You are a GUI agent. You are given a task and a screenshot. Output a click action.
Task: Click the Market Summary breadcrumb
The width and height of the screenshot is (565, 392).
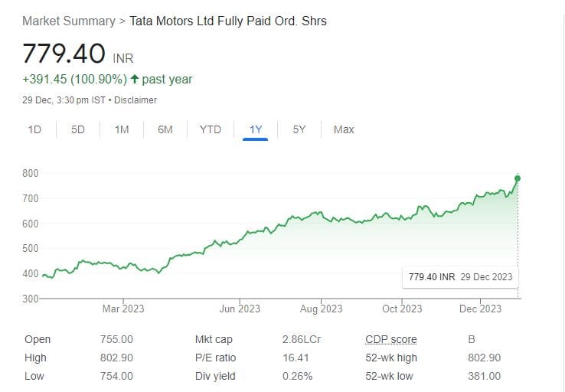tap(68, 21)
